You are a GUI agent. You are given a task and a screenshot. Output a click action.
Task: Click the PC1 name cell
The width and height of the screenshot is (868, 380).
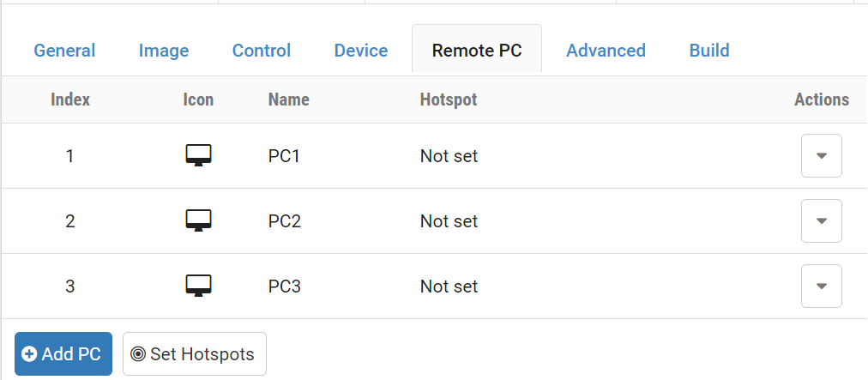pos(284,156)
